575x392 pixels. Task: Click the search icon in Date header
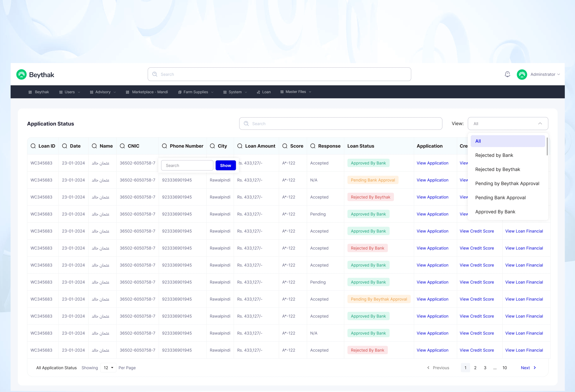pyautogui.click(x=65, y=146)
